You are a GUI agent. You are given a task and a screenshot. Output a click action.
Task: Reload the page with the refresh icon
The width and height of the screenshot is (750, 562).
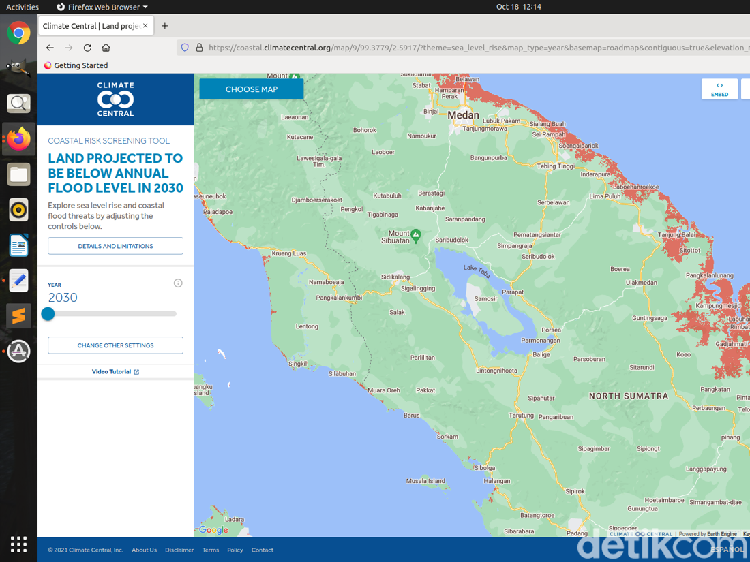87,47
